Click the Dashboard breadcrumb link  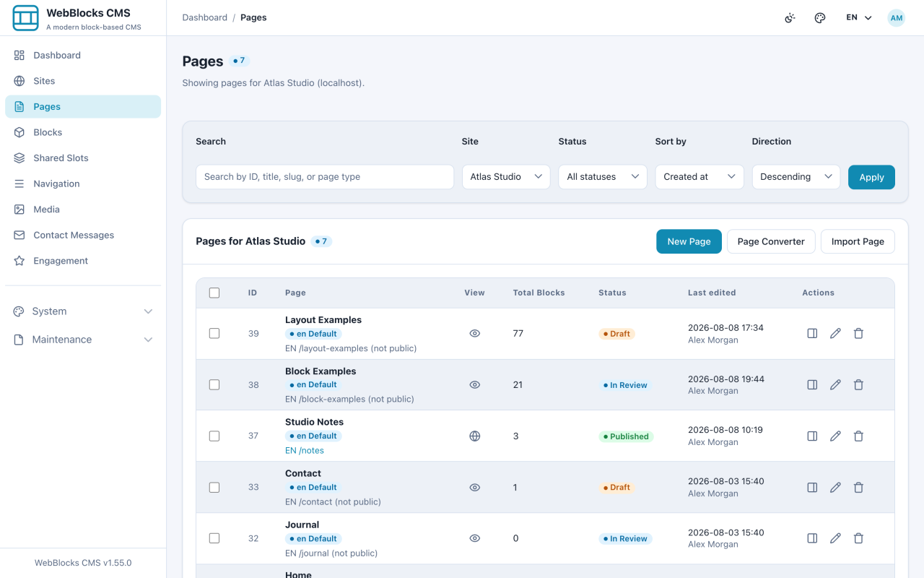204,18
